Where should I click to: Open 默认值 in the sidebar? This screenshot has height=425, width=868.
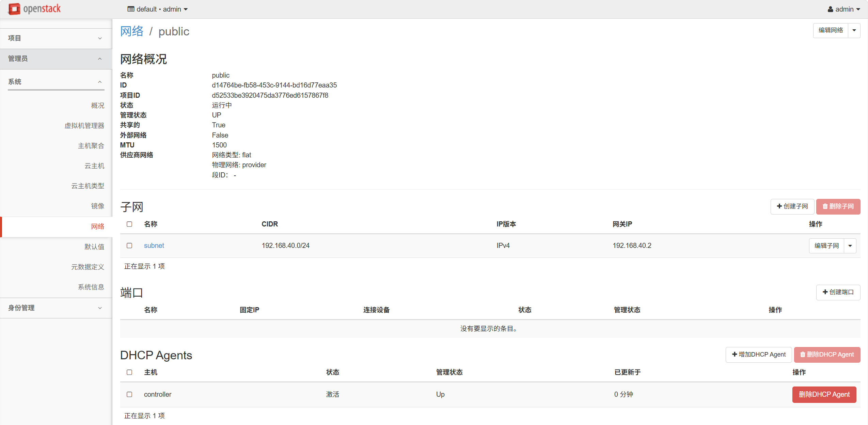94,247
